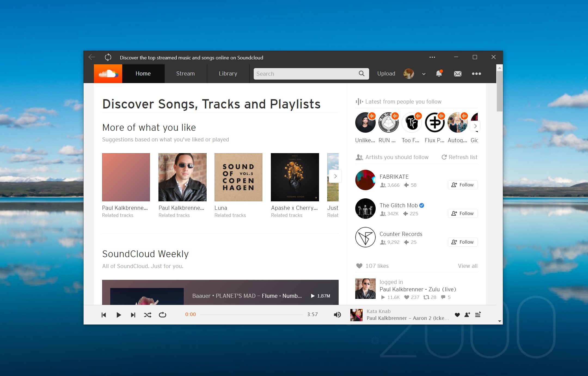Open The Glitch Mob avatar
This screenshot has width=588, height=376.
(365, 208)
